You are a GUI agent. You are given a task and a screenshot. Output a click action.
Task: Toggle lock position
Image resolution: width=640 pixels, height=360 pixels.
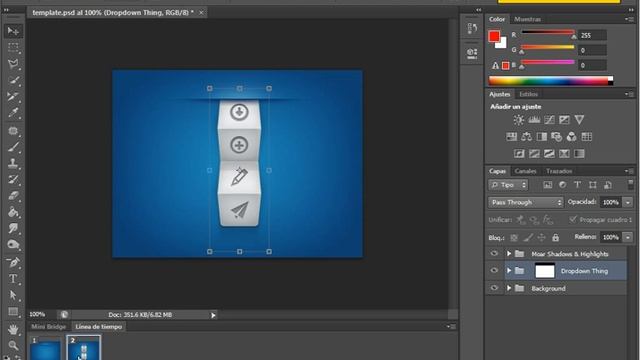click(542, 237)
